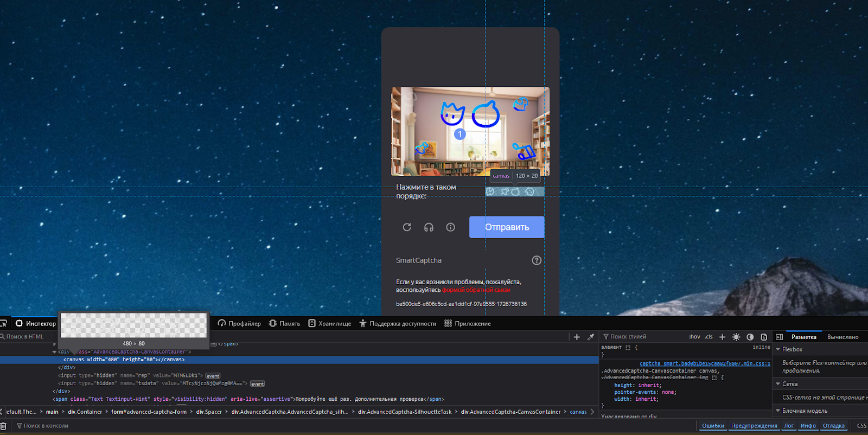This screenshot has height=435, width=868.
Task: Toggle the .cls class panel
Action: (709, 337)
